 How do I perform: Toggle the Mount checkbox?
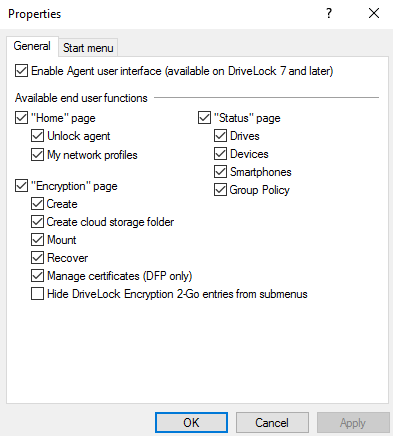click(37, 240)
